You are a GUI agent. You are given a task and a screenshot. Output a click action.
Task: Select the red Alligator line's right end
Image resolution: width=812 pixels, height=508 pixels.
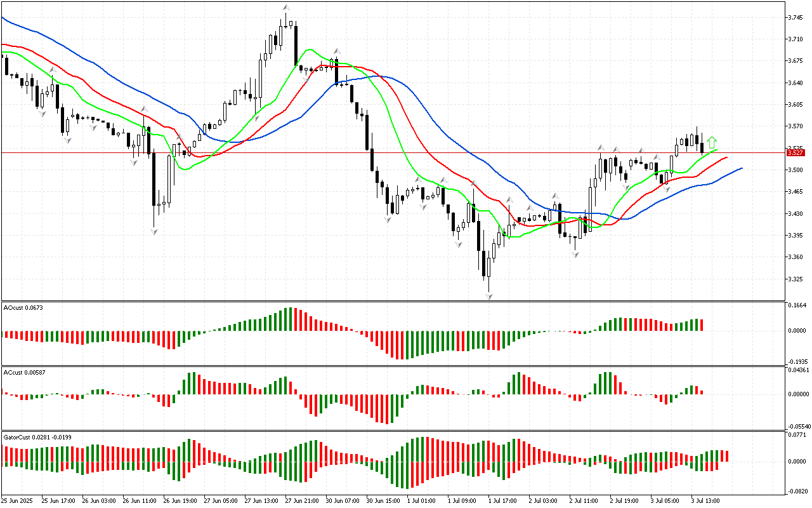(x=726, y=157)
